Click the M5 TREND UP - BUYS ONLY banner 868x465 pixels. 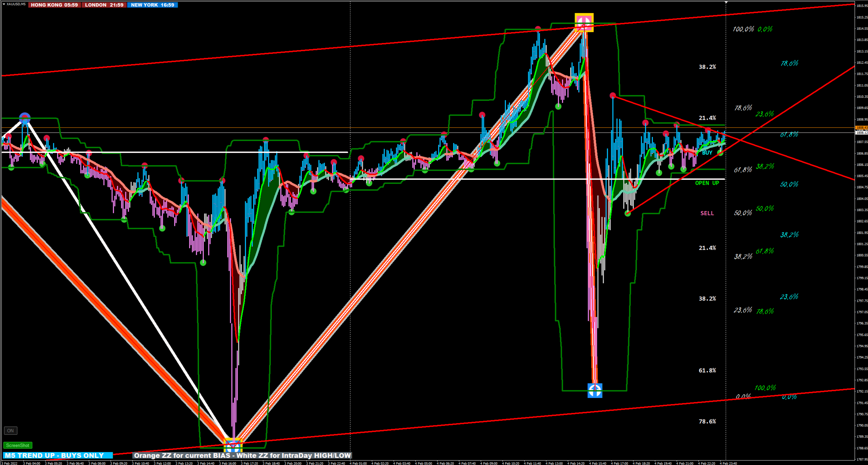[57, 455]
